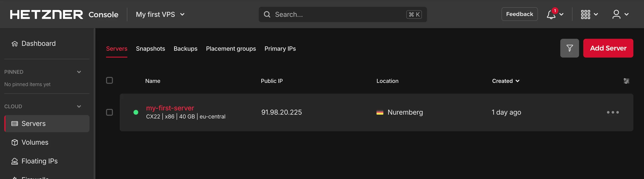The width and height of the screenshot is (644, 179).
Task: Click the Location column header
Action: coord(387,81)
